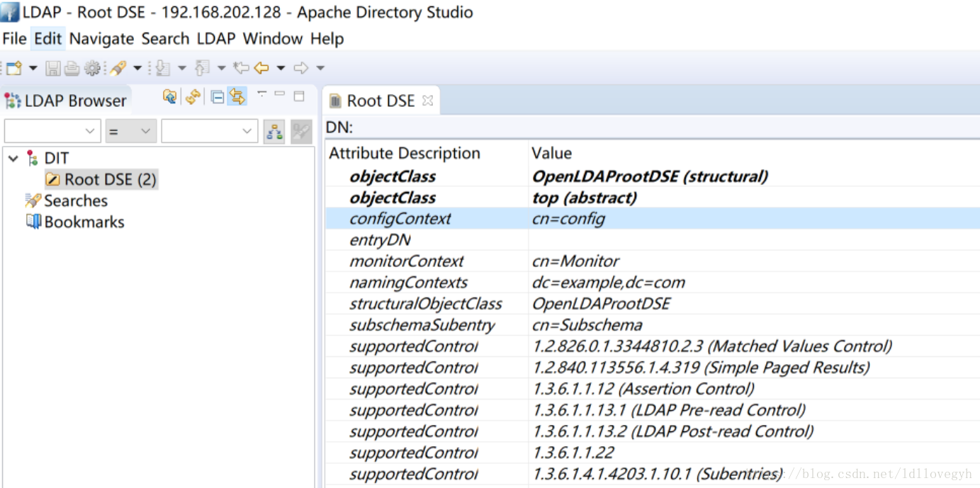980x488 pixels.
Task: Select the LDAP Pre-read Control value
Action: click(x=669, y=410)
